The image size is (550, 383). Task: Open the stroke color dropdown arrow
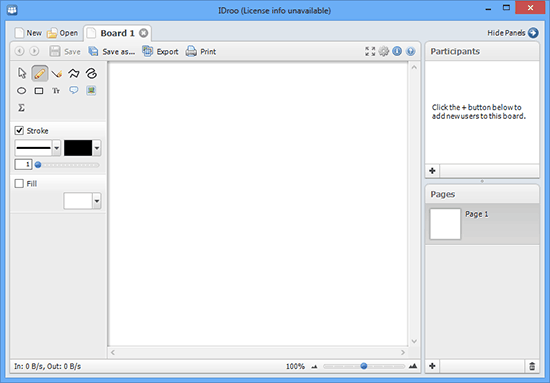click(x=97, y=148)
